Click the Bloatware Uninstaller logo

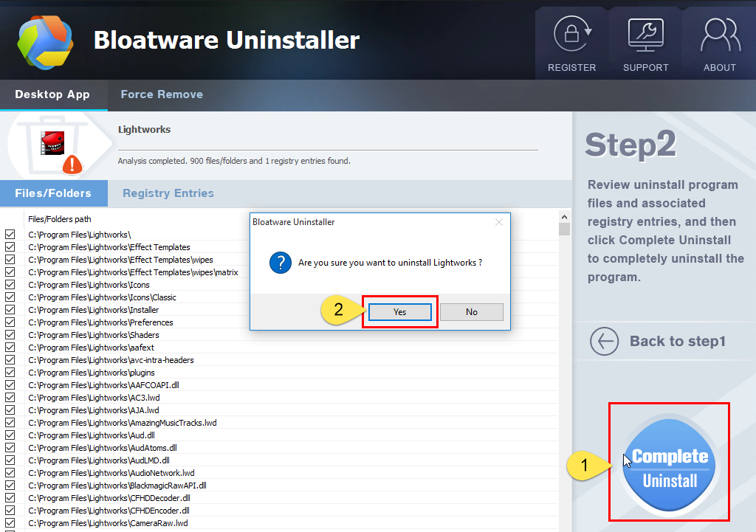click(x=45, y=42)
